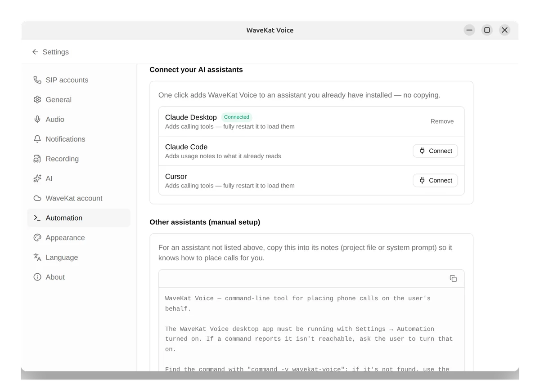Switch to the Audio settings
The image size is (540, 392).
click(x=79, y=119)
